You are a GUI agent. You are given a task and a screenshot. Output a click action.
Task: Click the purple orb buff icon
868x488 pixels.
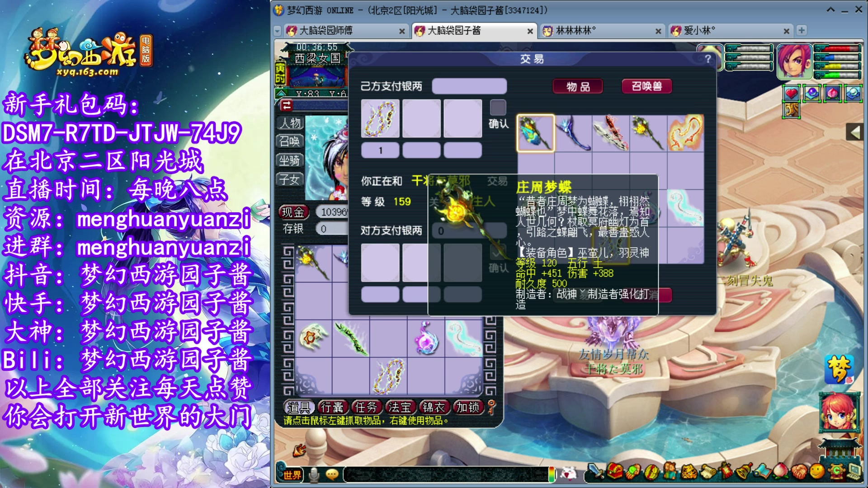812,94
